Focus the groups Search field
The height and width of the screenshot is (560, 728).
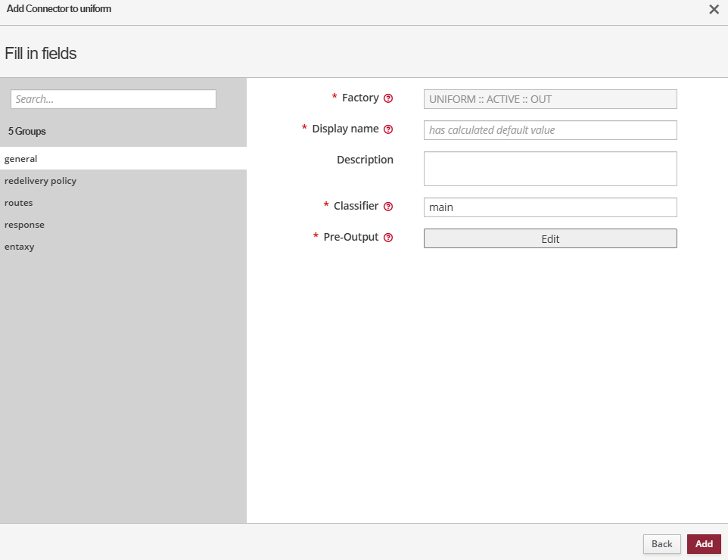[x=114, y=99]
